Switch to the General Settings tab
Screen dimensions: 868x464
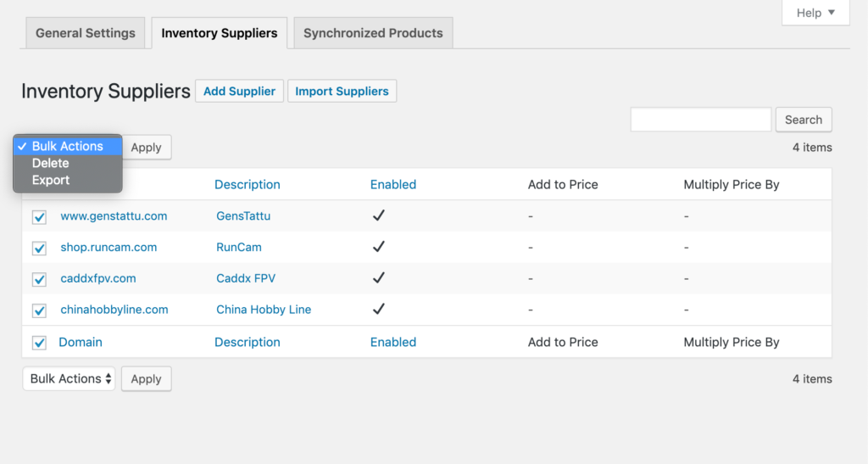86,33
